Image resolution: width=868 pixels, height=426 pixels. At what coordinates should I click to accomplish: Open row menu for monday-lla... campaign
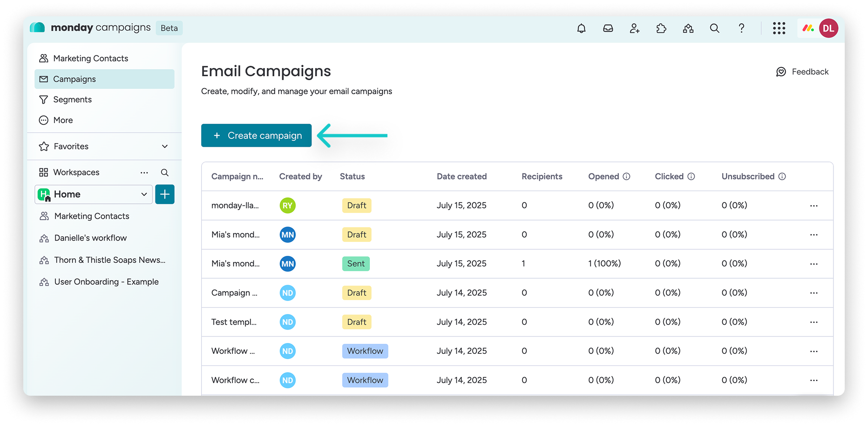[x=814, y=206]
